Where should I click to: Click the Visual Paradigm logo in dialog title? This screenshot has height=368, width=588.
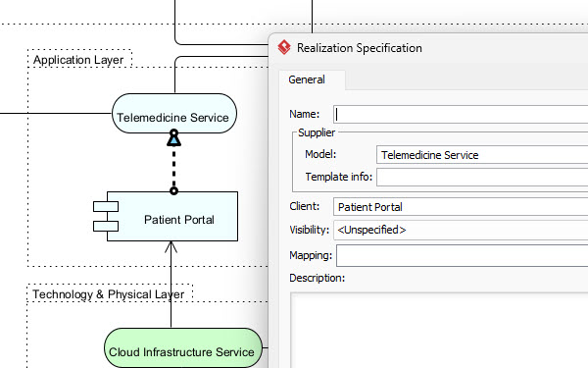click(x=284, y=47)
